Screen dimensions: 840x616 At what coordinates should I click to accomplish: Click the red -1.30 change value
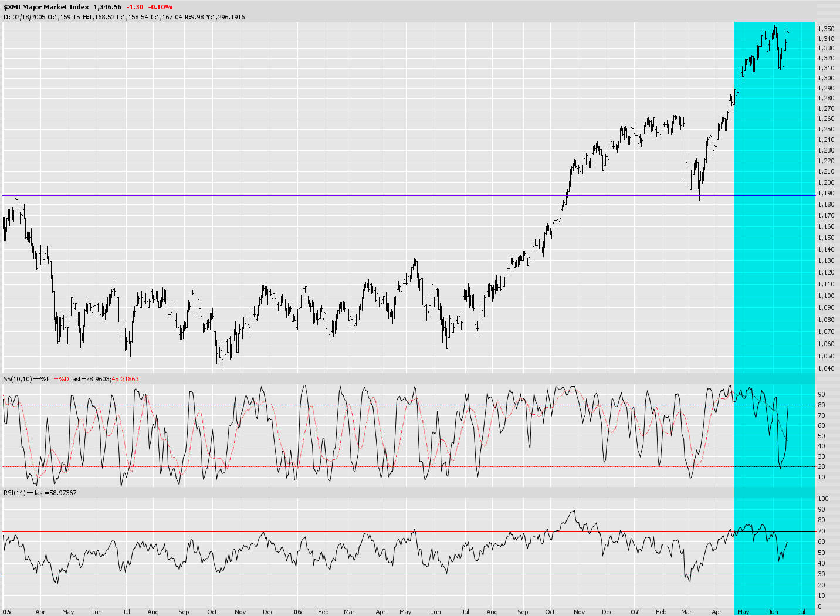[x=136, y=7]
